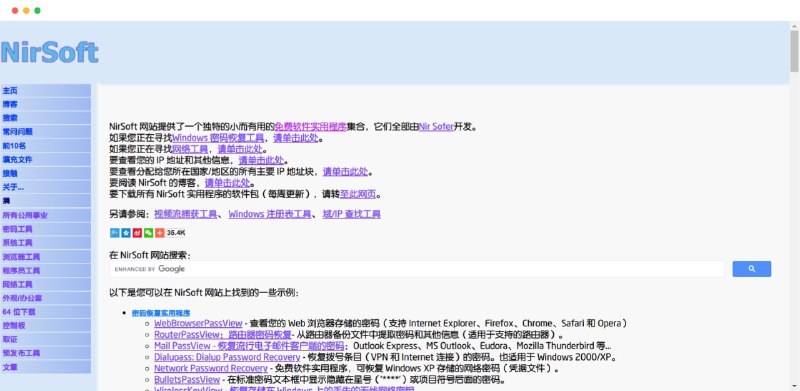Share via the green WeChat icon
The image size is (800, 391).
pos(148,233)
